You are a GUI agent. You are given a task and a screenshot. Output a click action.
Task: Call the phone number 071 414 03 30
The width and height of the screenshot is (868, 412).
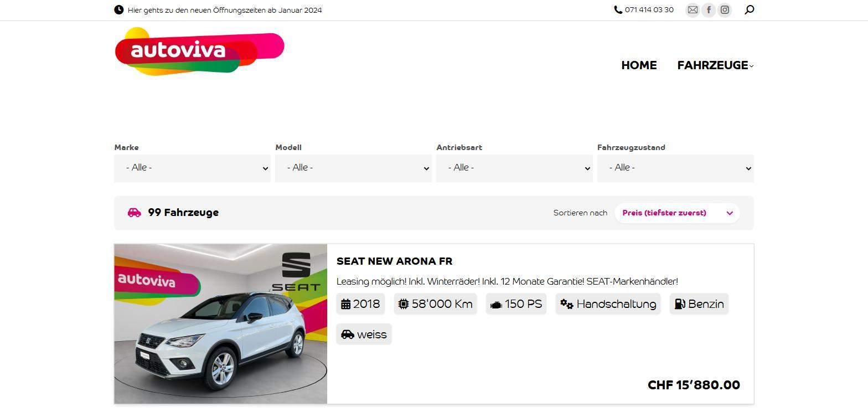(649, 10)
